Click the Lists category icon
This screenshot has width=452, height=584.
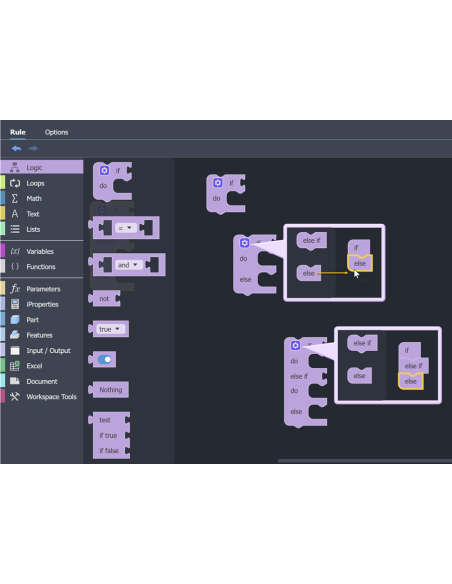(x=15, y=229)
